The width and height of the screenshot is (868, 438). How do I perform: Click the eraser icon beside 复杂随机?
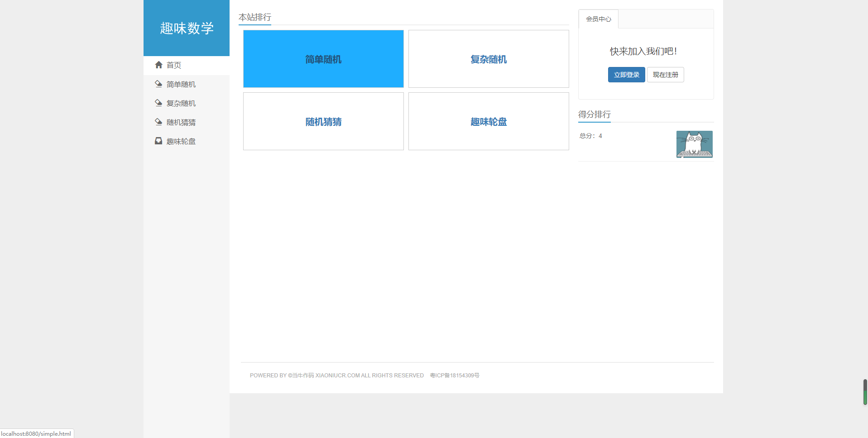[x=158, y=103]
